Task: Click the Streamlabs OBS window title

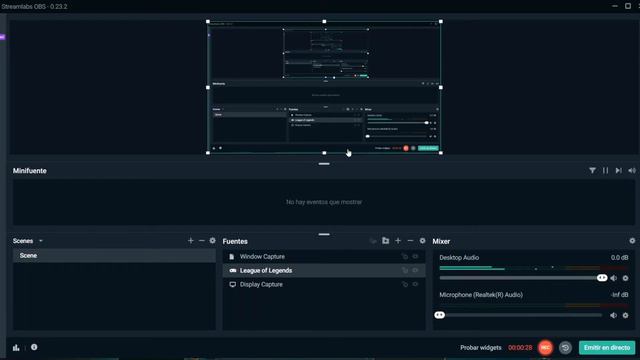Action: click(x=34, y=7)
